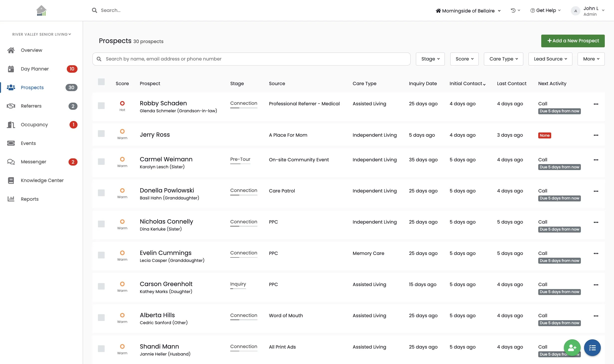The image size is (614, 364).
Task: Open row options for Robby Schaden
Action: 596,104
